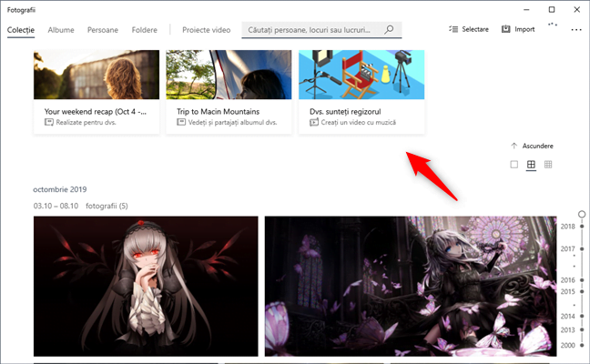Click the search box for people, places
590x364 pixels.
(321, 30)
